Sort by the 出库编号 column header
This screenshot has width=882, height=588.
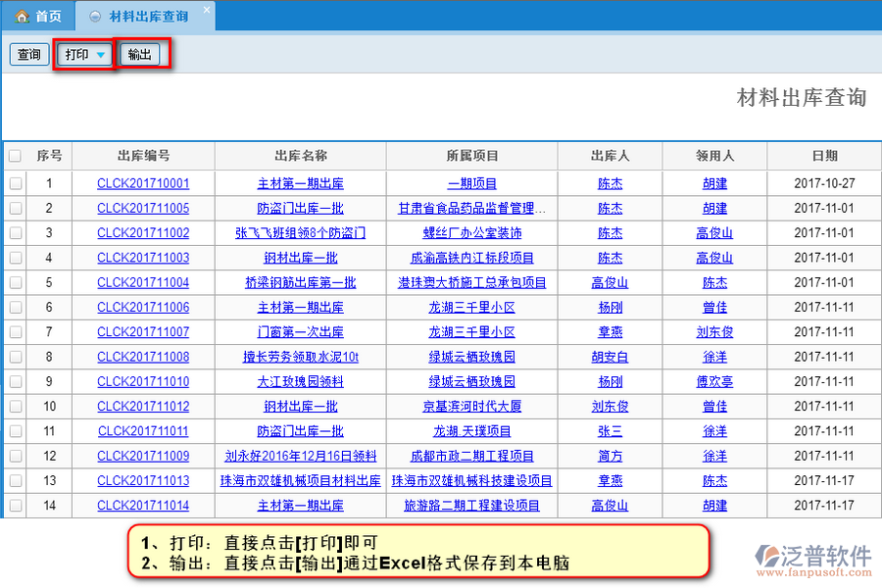pyautogui.click(x=143, y=156)
